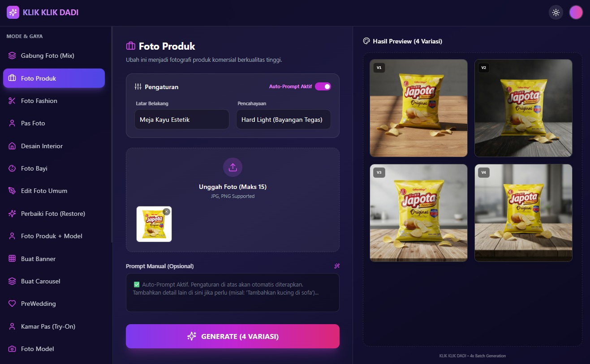Open the gradient user avatar
Screen dimensions: 590x364
[576, 13]
